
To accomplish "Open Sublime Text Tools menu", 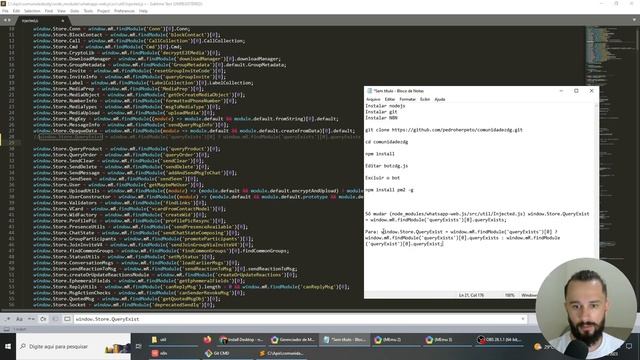I will pos(88,11).
